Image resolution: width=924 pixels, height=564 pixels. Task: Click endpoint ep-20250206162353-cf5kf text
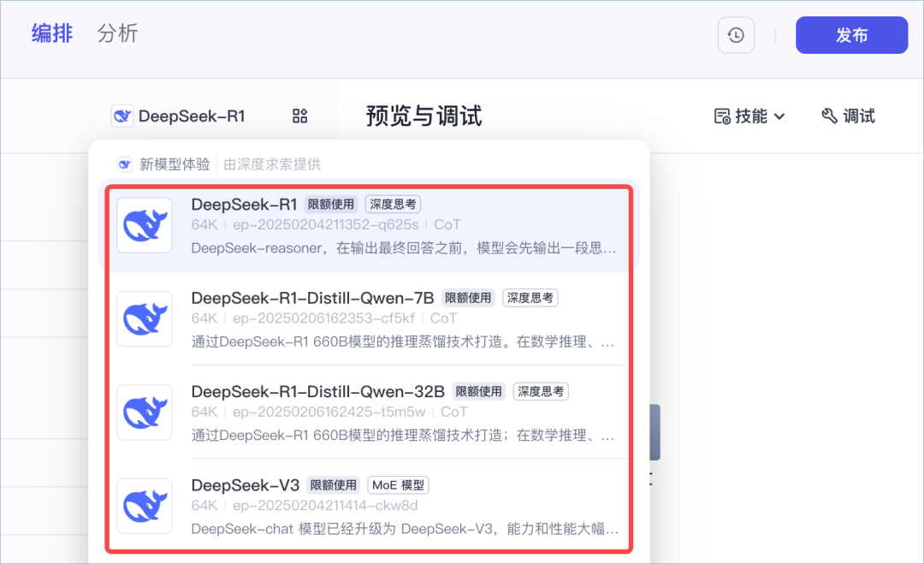tap(323, 319)
